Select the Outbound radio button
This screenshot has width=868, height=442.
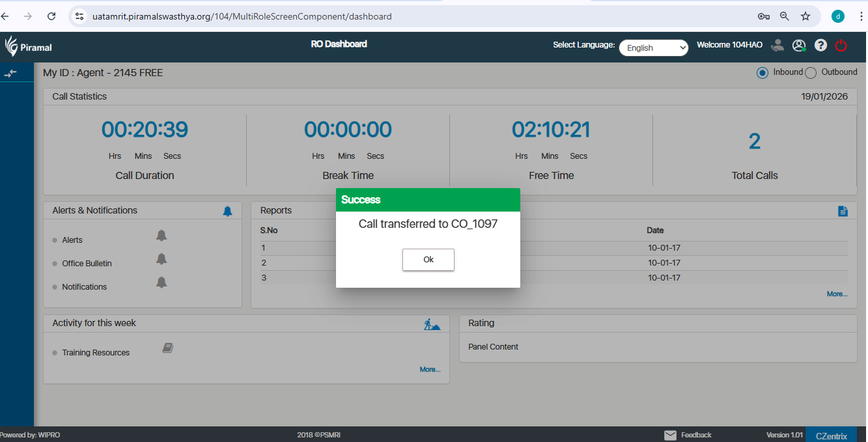(x=811, y=73)
